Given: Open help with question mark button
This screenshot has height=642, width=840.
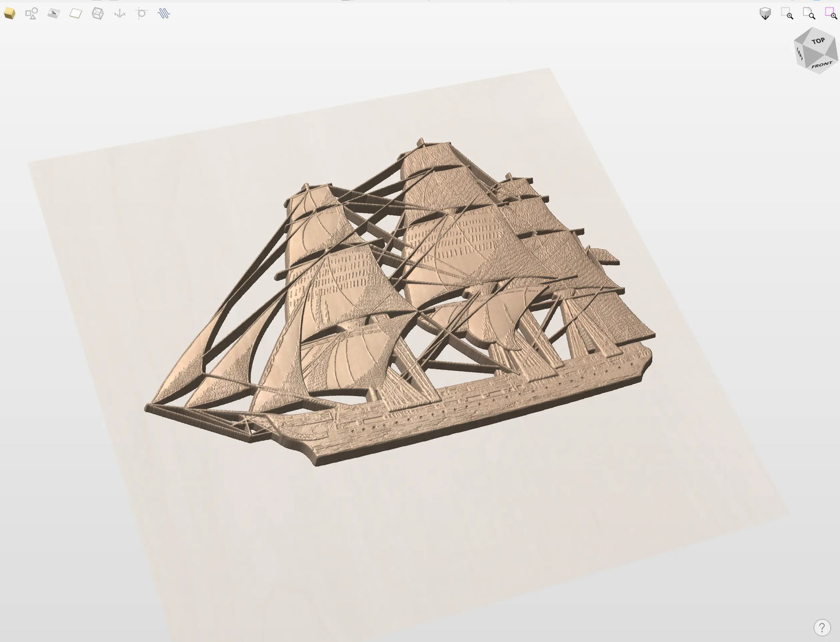Looking at the screenshot, I should pyautogui.click(x=821, y=627).
